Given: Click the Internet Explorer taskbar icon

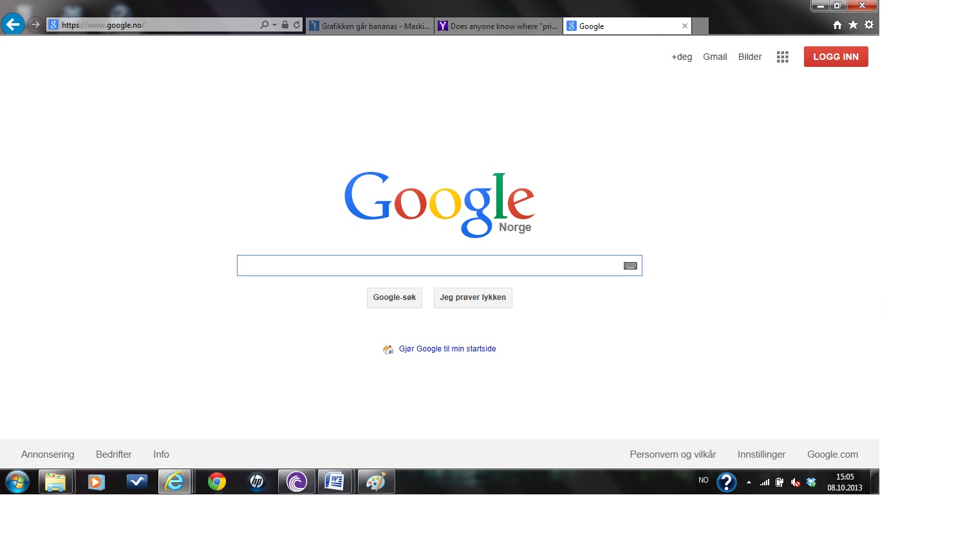Looking at the screenshot, I should [x=175, y=481].
